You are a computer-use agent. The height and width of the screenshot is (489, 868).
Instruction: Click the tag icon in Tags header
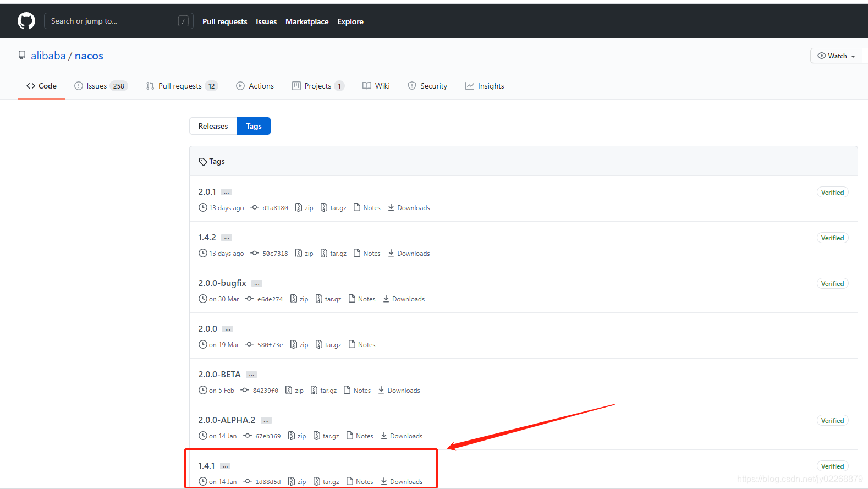click(203, 162)
